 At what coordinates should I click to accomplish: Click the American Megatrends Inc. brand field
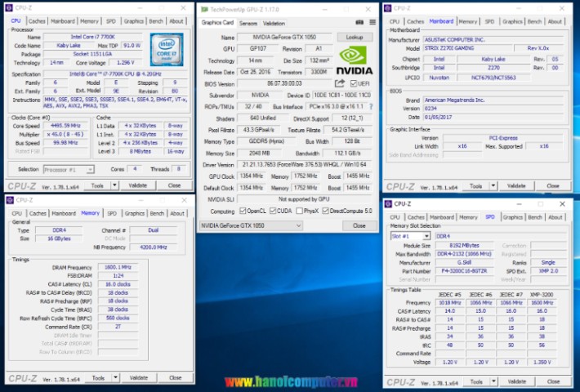click(493, 100)
